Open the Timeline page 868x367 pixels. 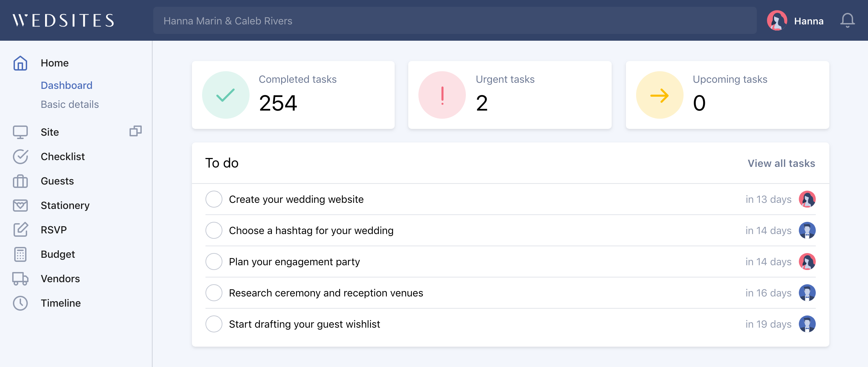pyautogui.click(x=61, y=303)
